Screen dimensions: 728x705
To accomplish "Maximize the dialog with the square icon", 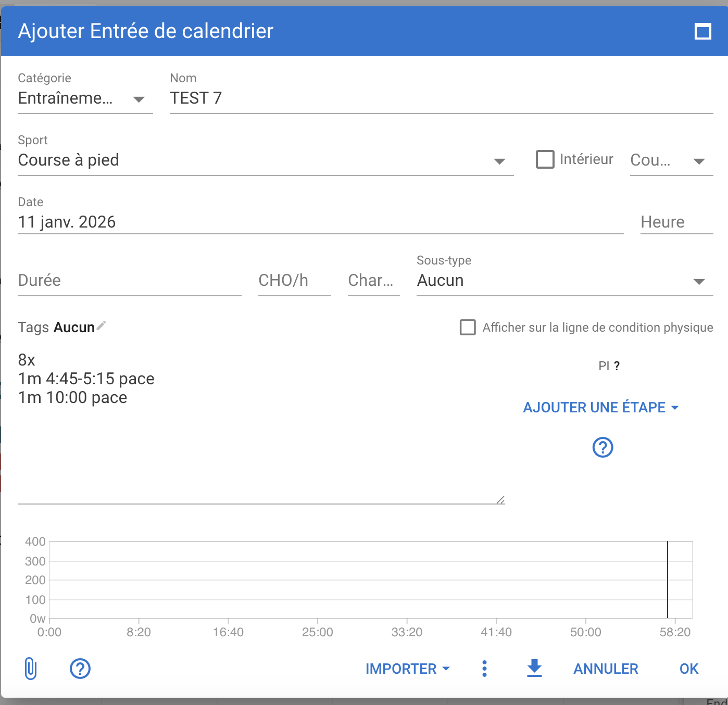I will click(703, 32).
